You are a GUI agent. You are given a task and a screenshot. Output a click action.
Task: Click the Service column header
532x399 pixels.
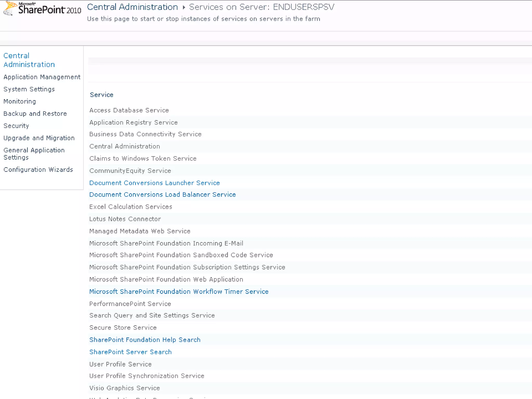[x=102, y=95]
